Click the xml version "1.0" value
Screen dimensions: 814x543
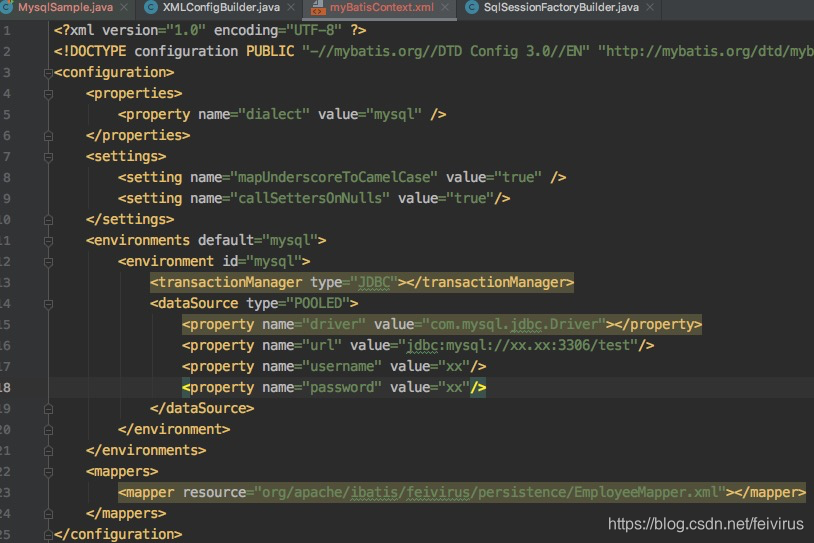click(186, 30)
